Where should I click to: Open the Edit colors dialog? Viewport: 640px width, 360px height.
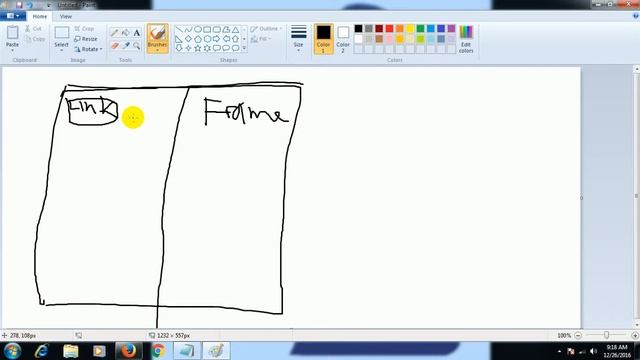tap(466, 39)
